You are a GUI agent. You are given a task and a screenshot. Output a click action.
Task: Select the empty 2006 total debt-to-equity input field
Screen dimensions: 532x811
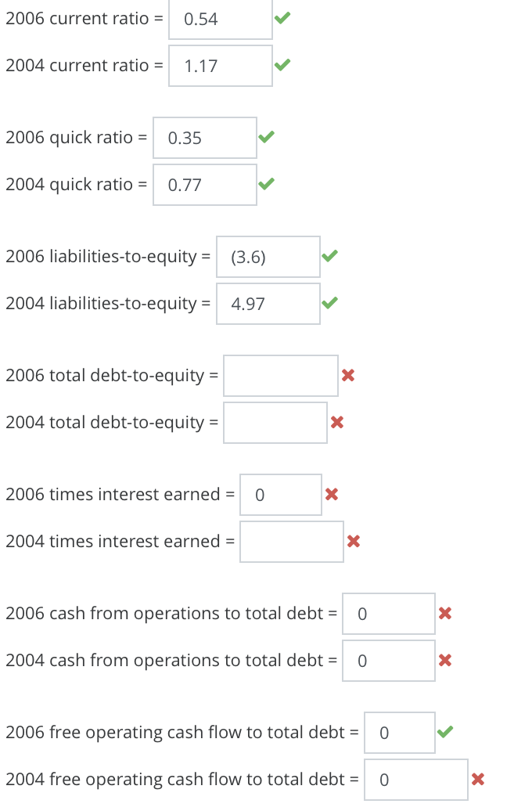[280, 375]
